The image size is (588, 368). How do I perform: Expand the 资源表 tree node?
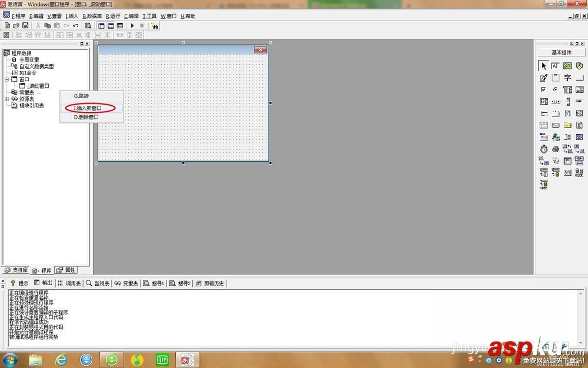tap(6, 99)
